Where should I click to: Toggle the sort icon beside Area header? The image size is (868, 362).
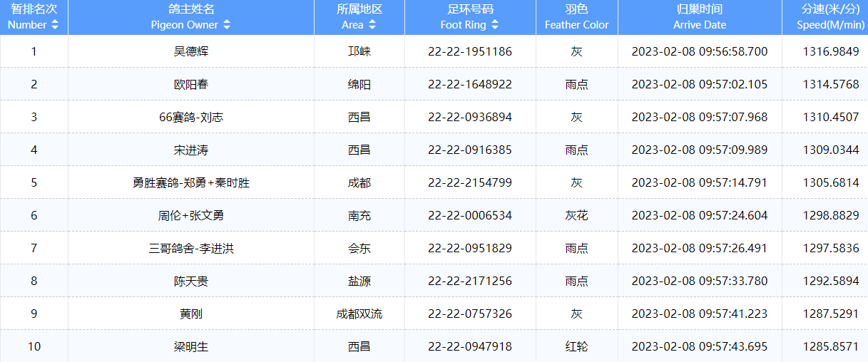pos(372,25)
